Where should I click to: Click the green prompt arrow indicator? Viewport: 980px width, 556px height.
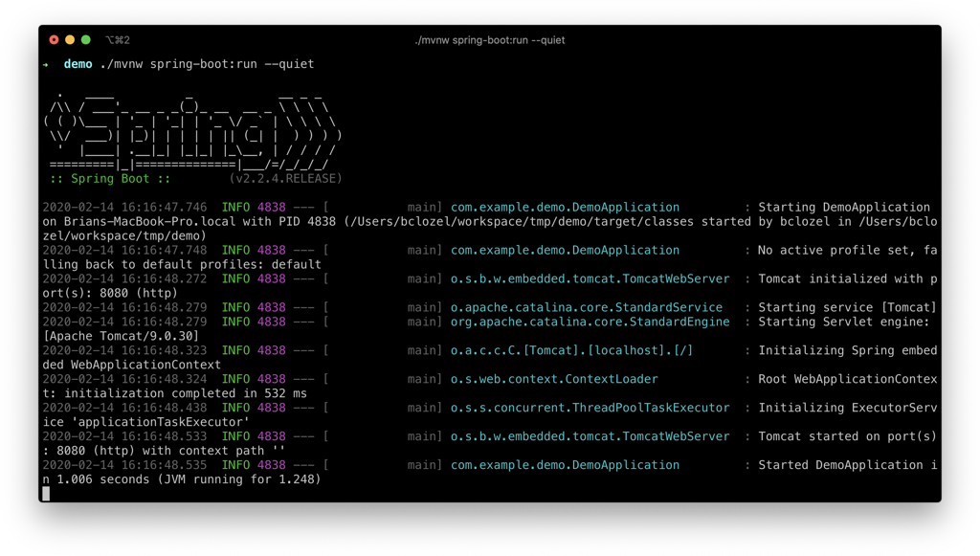(x=46, y=64)
